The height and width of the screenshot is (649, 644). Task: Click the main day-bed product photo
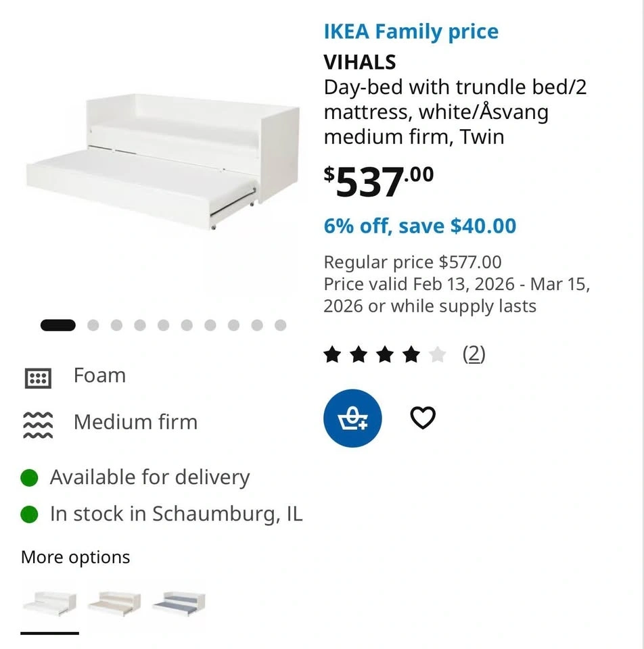162,162
